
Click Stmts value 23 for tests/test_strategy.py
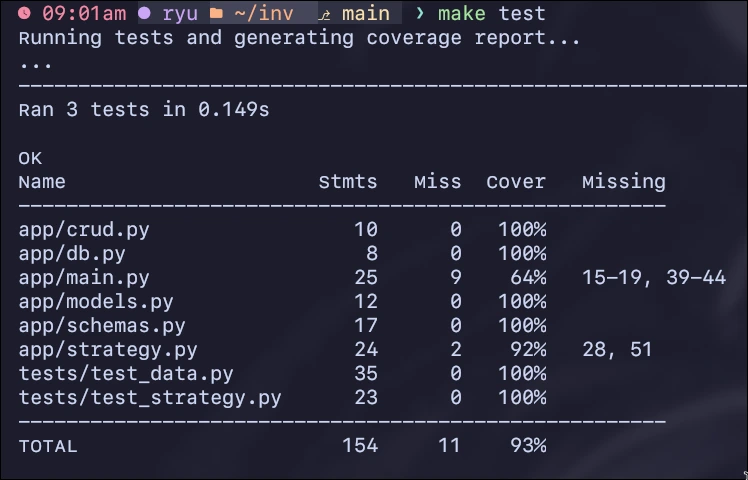coord(366,397)
